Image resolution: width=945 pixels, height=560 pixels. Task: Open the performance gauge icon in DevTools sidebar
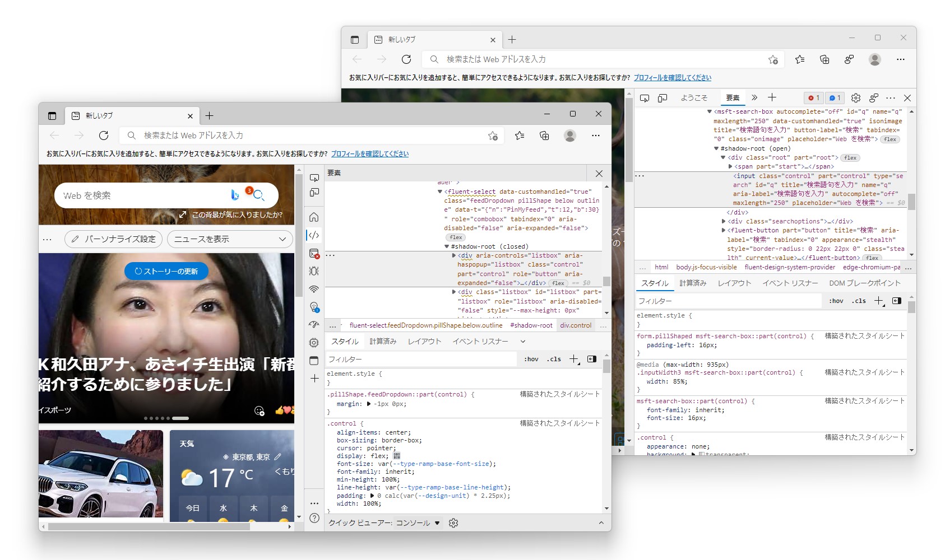pos(314,325)
